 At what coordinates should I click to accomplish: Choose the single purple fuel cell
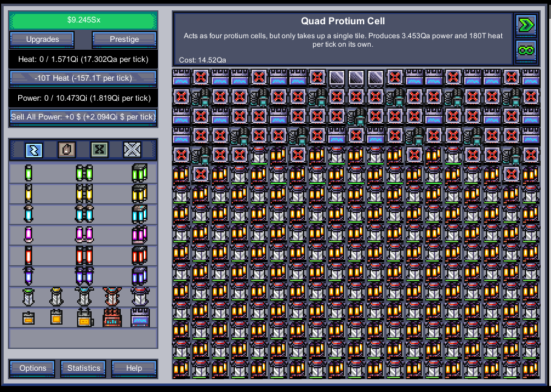(29, 276)
